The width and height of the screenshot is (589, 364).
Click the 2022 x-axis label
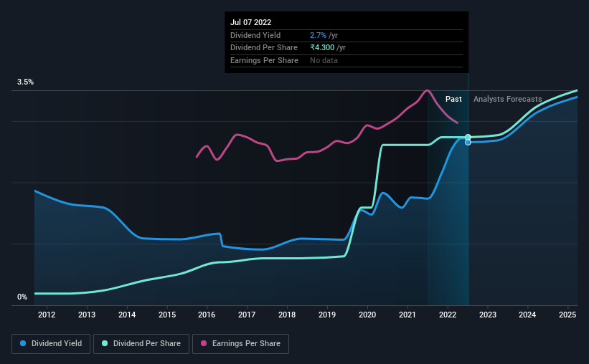(x=448, y=315)
